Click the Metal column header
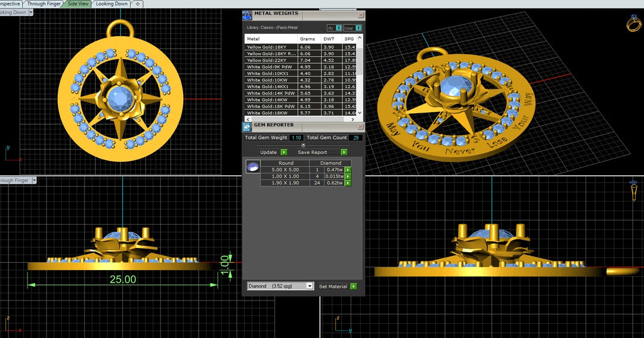The width and height of the screenshot is (644, 338). tap(271, 39)
